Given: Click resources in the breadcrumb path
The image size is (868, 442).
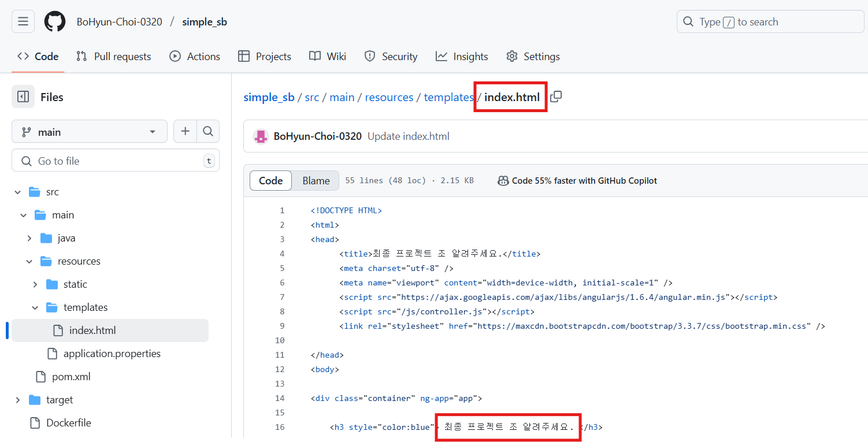Looking at the screenshot, I should pyautogui.click(x=389, y=97).
